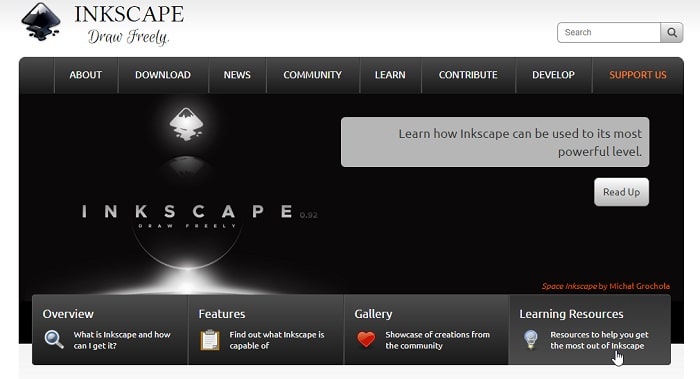Click the magnifying glass icon under Overview

coord(54,340)
